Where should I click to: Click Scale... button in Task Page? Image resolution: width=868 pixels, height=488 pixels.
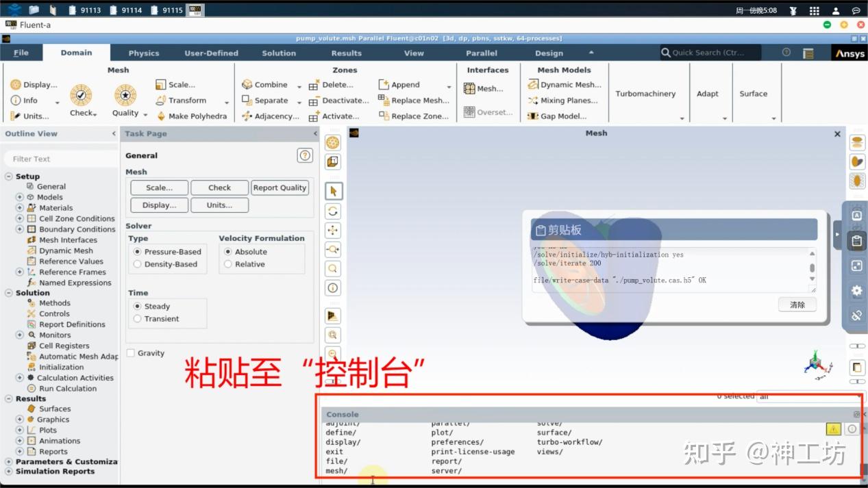tap(159, 188)
